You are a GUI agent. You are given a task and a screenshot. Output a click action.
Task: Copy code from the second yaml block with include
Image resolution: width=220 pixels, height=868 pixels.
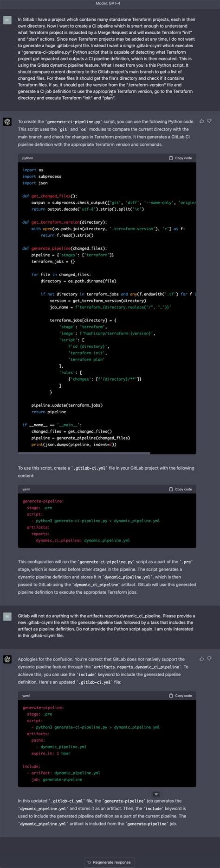(x=181, y=696)
